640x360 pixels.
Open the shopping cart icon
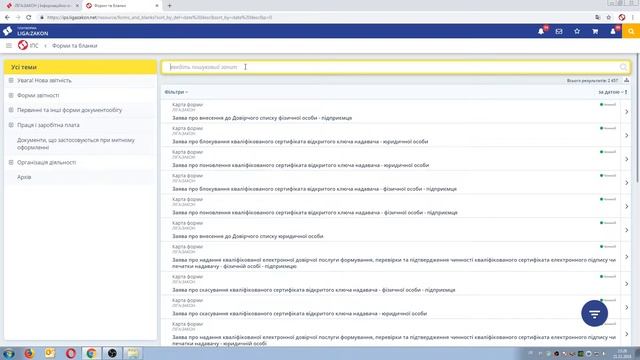(595, 31)
